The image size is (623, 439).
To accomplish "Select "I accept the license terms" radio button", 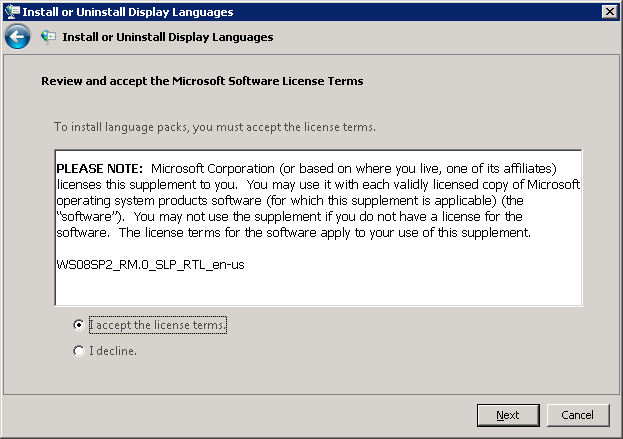I will coord(79,325).
